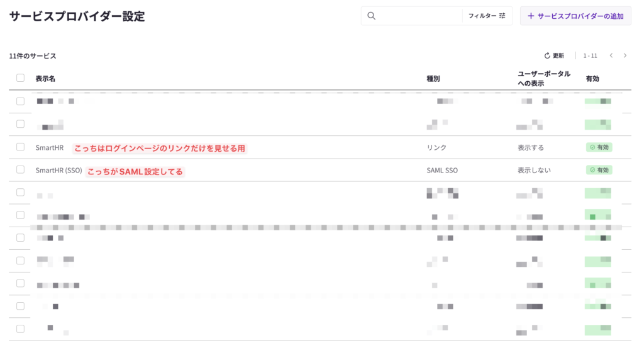Click the 有効 badge on SmartHR (SSO) row
Image resolution: width=644 pixels, height=355 pixels.
tap(599, 170)
